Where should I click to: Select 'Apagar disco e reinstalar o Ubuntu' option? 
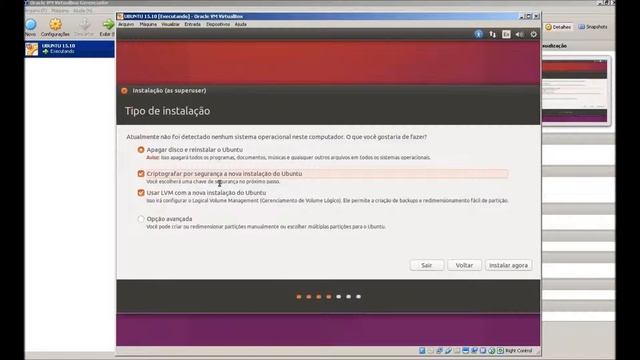click(x=141, y=150)
